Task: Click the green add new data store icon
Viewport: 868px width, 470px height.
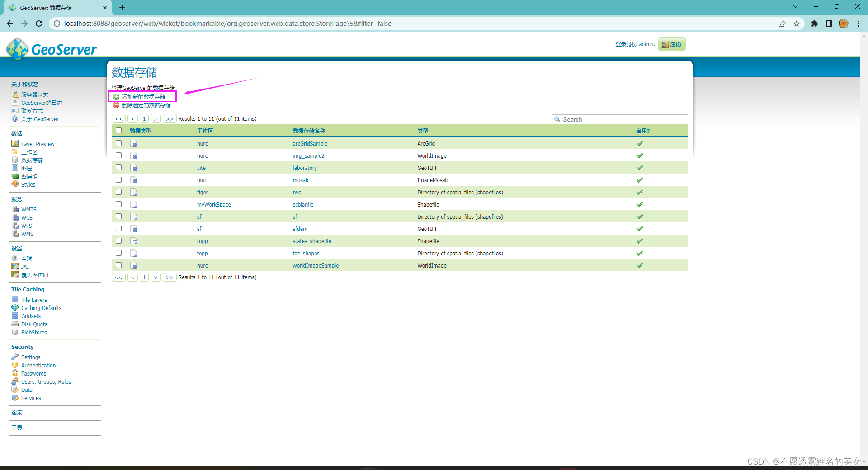Action: [x=116, y=97]
